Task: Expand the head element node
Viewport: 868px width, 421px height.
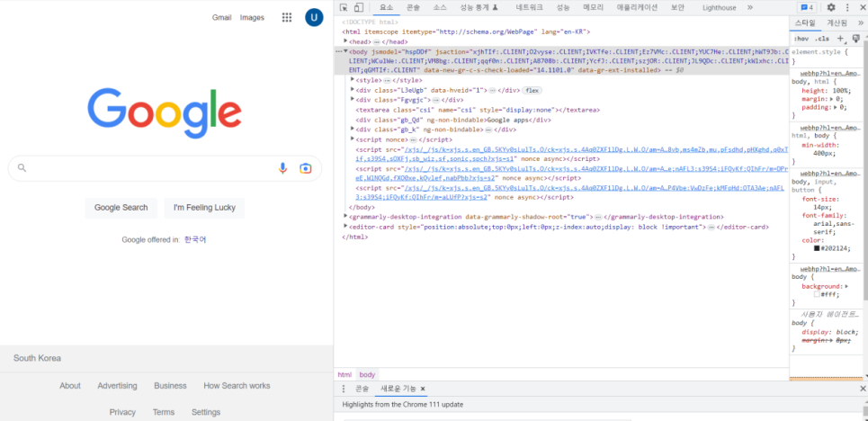Action: pyautogui.click(x=345, y=41)
